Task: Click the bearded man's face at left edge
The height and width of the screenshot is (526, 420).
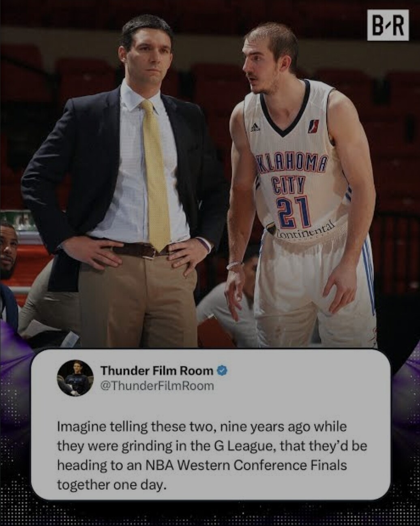Action: click(7, 250)
